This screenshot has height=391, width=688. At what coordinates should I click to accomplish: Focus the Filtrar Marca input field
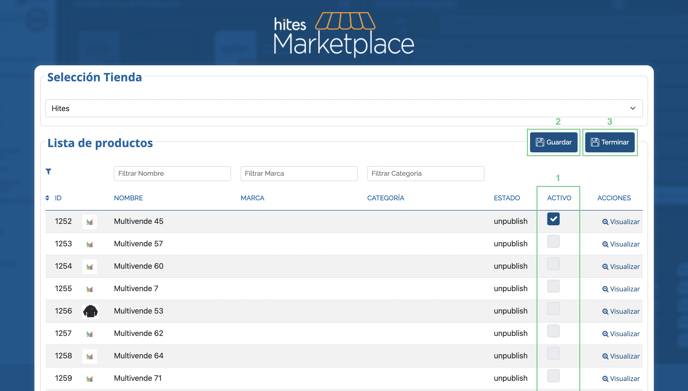pos(299,173)
